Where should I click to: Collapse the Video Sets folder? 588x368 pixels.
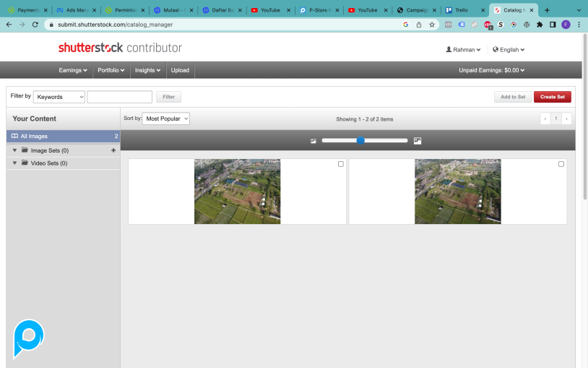tap(14, 163)
